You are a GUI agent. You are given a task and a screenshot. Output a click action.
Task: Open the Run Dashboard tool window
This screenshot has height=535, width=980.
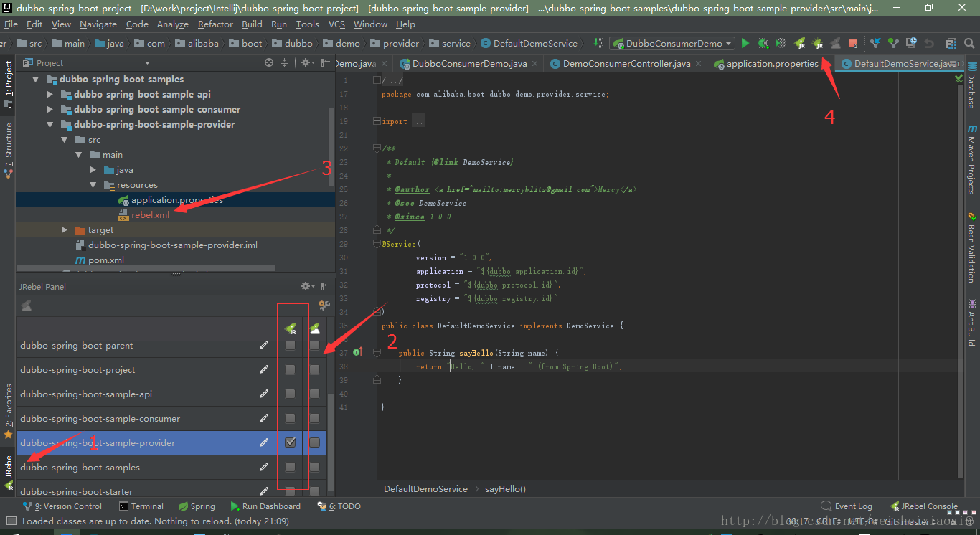point(265,506)
